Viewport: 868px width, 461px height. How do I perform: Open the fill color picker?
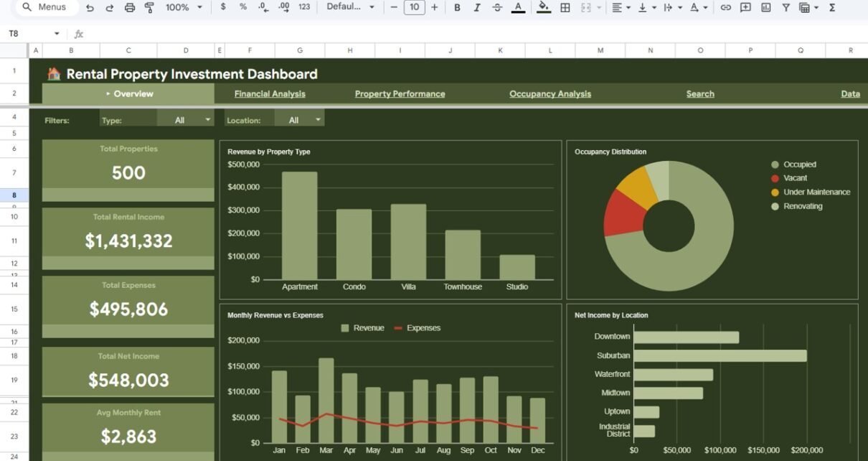(544, 7)
